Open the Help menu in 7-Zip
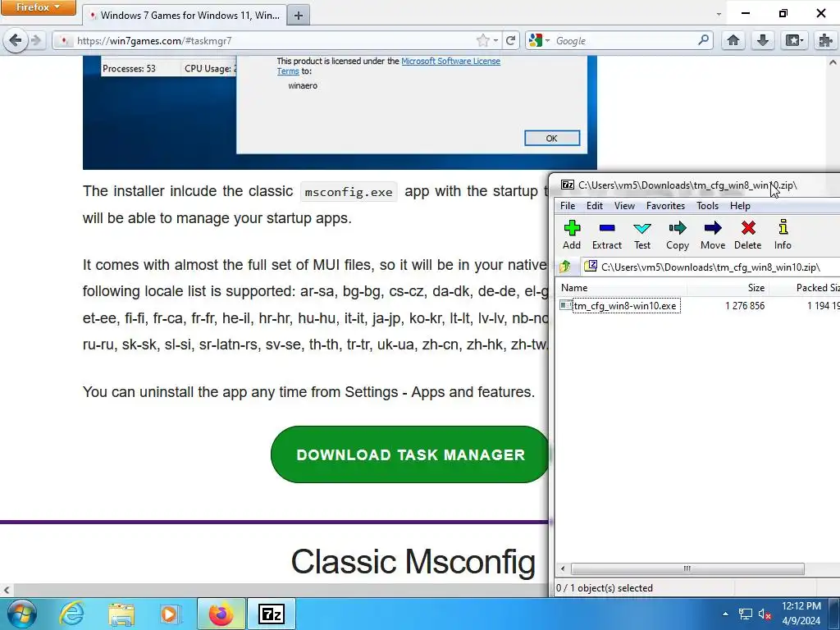840x630 pixels. tap(740, 206)
